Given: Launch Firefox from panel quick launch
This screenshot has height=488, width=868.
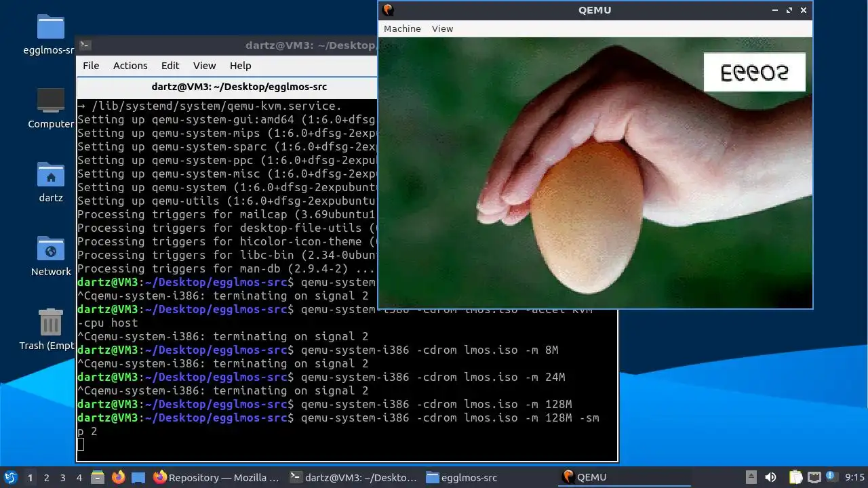Looking at the screenshot, I should tap(118, 478).
